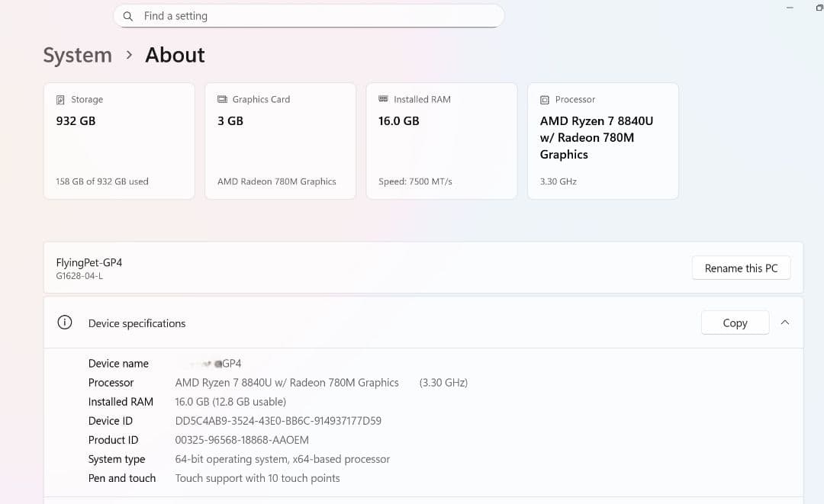Image resolution: width=824 pixels, height=504 pixels.
Task: Open the 3 GB AMD Radeon 780M card
Action: (280, 141)
